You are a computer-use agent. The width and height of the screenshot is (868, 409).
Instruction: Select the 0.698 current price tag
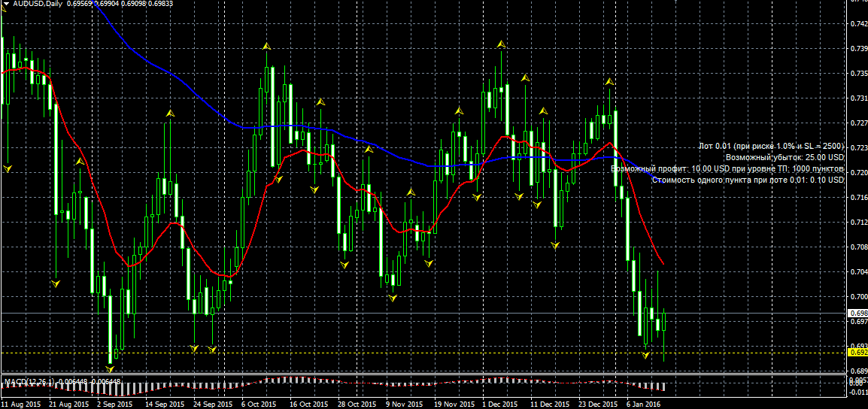tap(858, 314)
